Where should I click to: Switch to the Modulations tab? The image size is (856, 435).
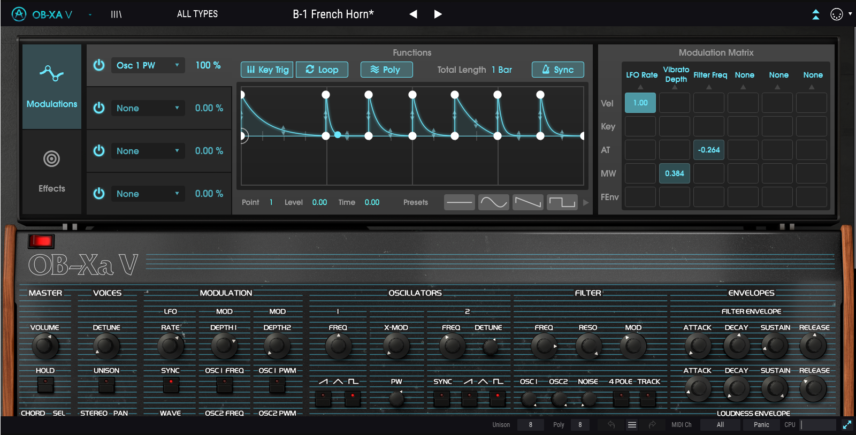pos(52,86)
